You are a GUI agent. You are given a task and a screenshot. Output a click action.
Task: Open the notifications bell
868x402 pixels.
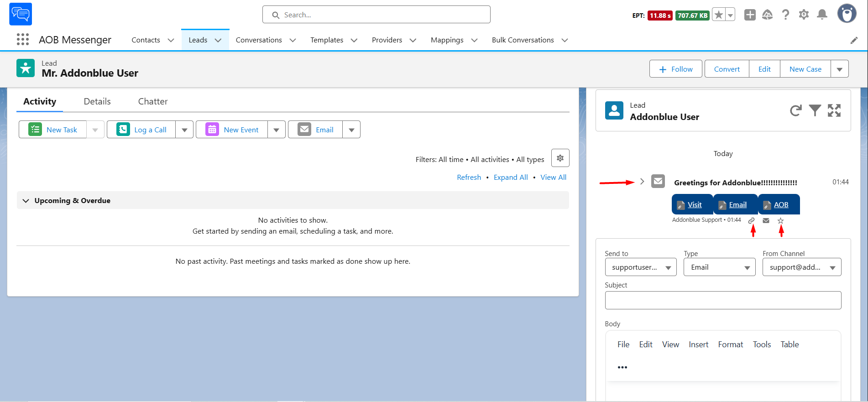tap(822, 15)
